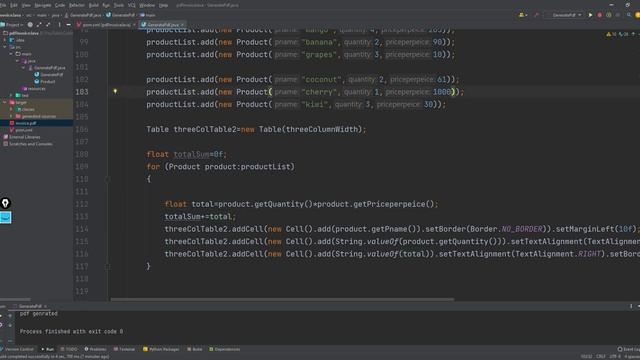640x360 pixels.
Task: Select invoice.pdf in the project tree
Action: coord(23,123)
